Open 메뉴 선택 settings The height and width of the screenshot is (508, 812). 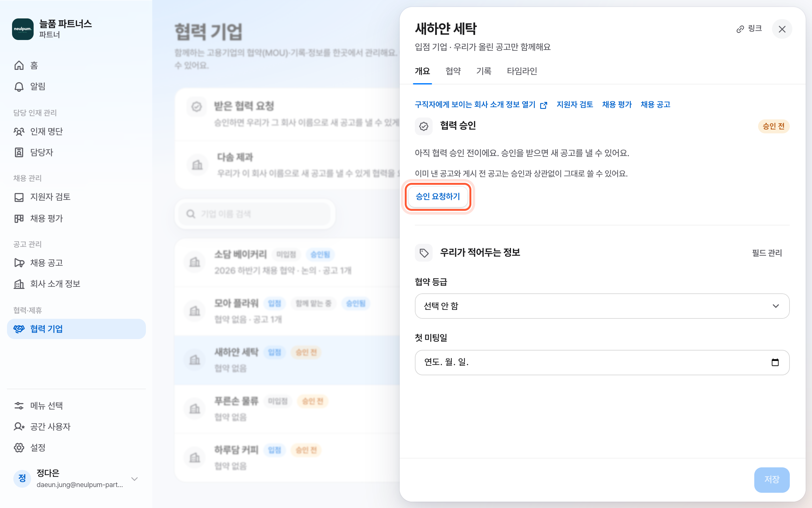76,405
